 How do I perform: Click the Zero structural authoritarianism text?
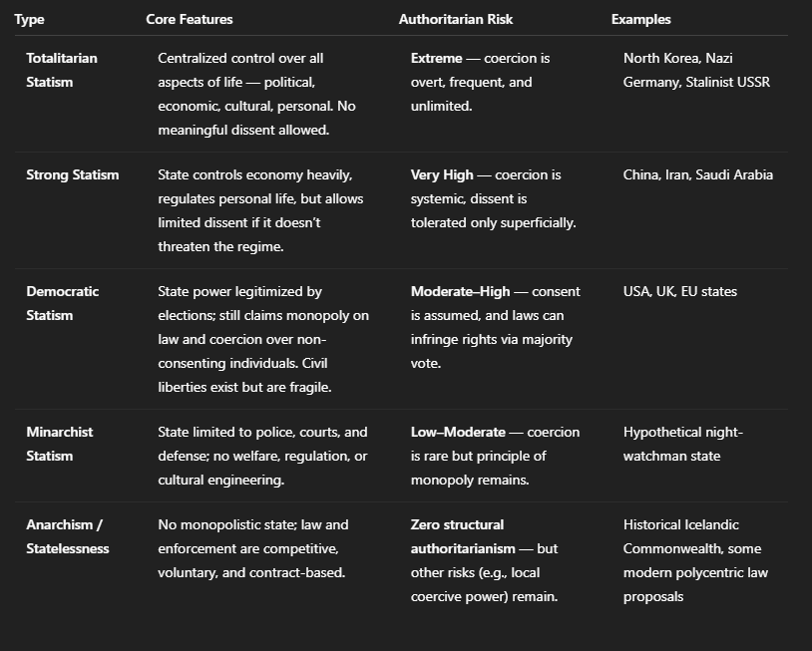pyautogui.click(x=463, y=536)
